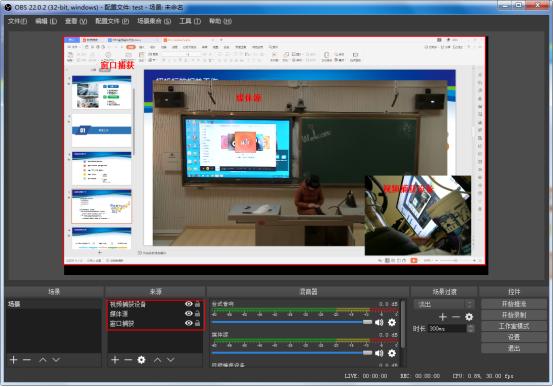Screen dimensions: 553x387
Task: Remove selected source with minus icon
Action: click(x=128, y=359)
